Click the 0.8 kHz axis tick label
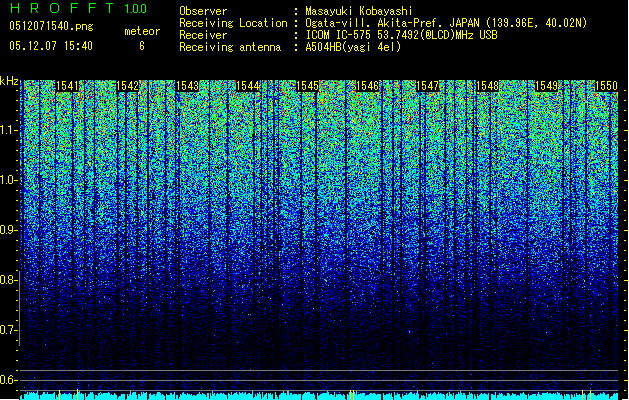The image size is (629, 400). [8, 280]
